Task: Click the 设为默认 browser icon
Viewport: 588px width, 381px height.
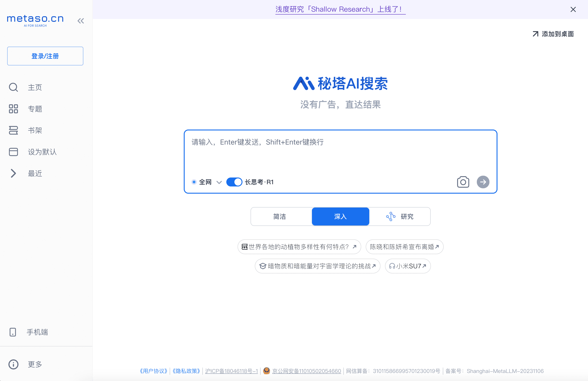Action: coord(13,152)
